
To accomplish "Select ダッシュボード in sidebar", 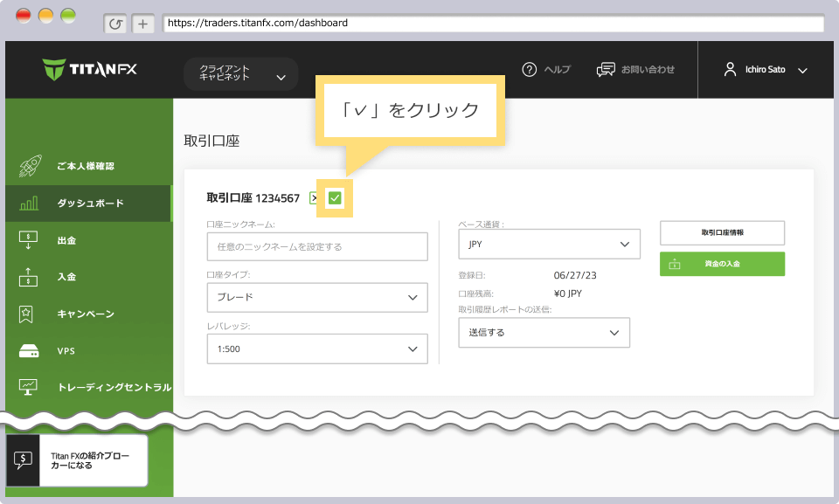I will tap(90, 204).
